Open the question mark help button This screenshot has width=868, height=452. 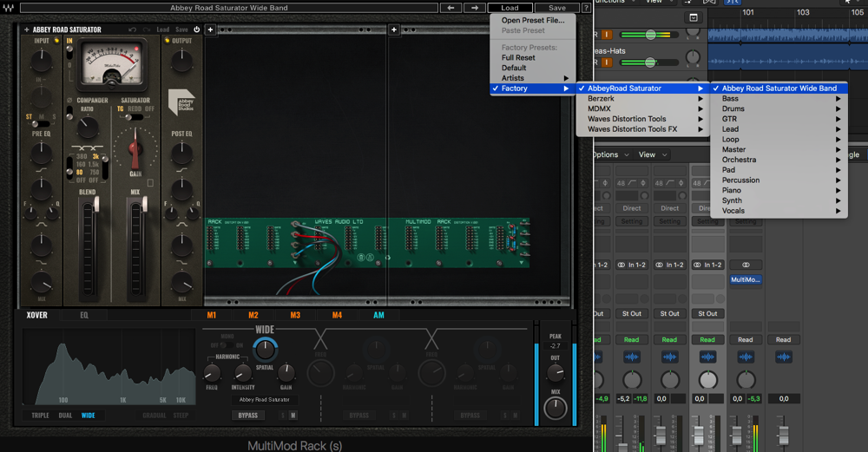(586, 8)
